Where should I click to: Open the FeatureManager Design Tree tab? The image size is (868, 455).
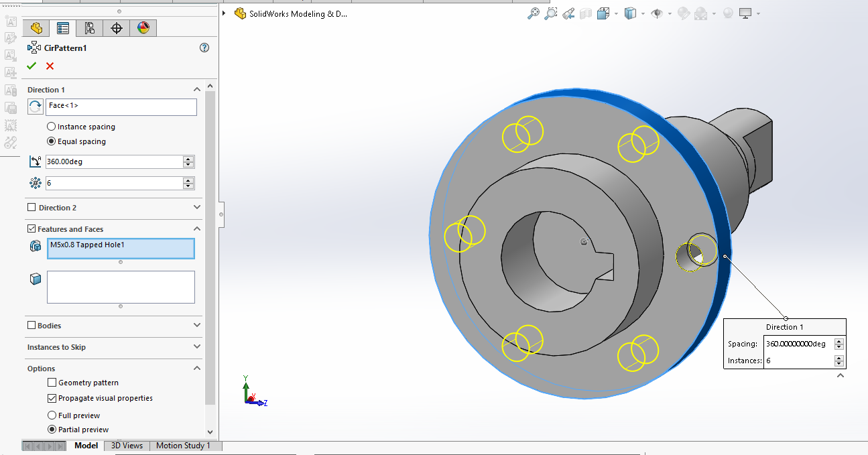tap(36, 27)
